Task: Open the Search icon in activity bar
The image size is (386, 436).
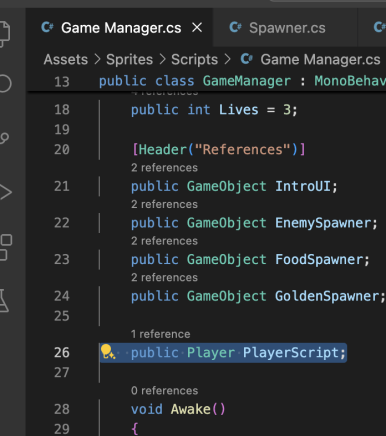Action: (5, 83)
